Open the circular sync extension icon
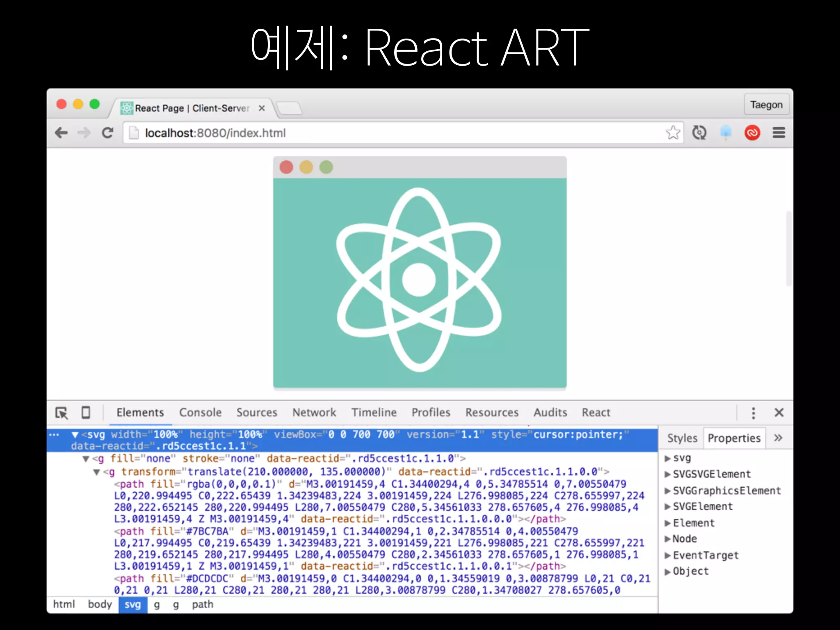840x630 pixels. (699, 133)
